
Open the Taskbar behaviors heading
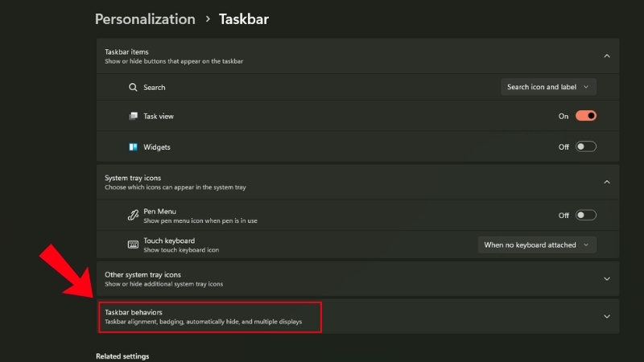134,312
